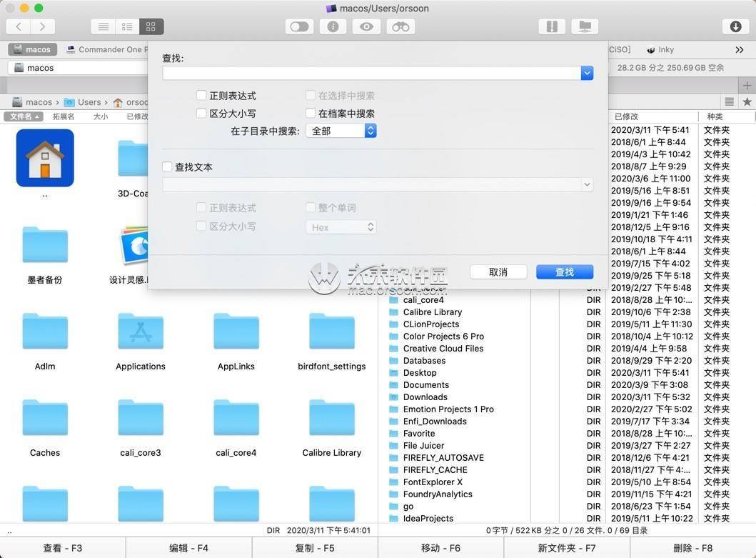Image resolution: width=756 pixels, height=558 pixels.
Task: Enable the 查找文本 checkbox
Action: coord(168,166)
